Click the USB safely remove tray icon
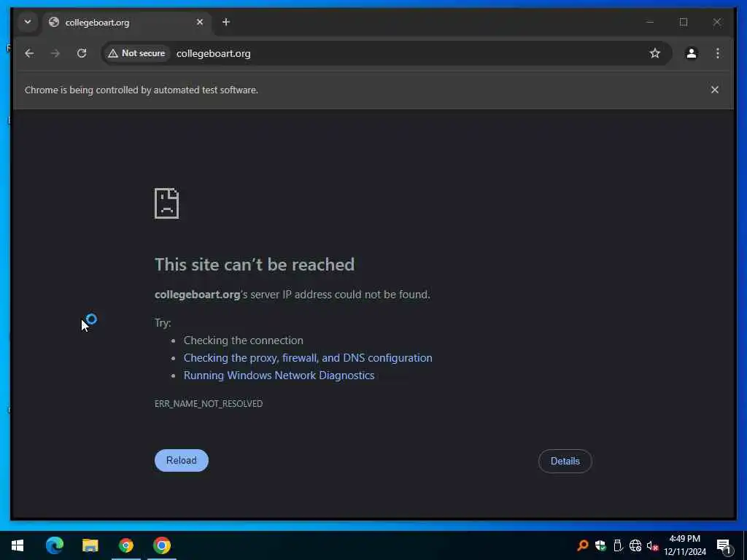 pyautogui.click(x=618, y=545)
